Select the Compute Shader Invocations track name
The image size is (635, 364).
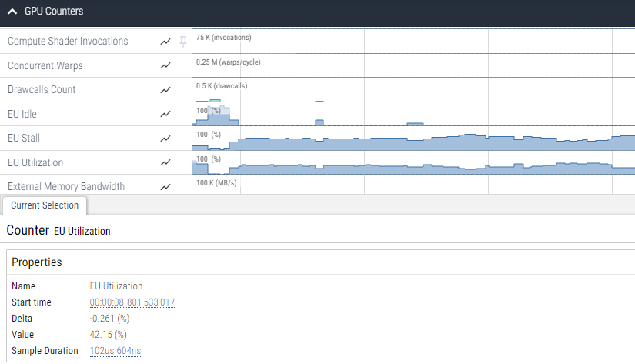point(68,41)
